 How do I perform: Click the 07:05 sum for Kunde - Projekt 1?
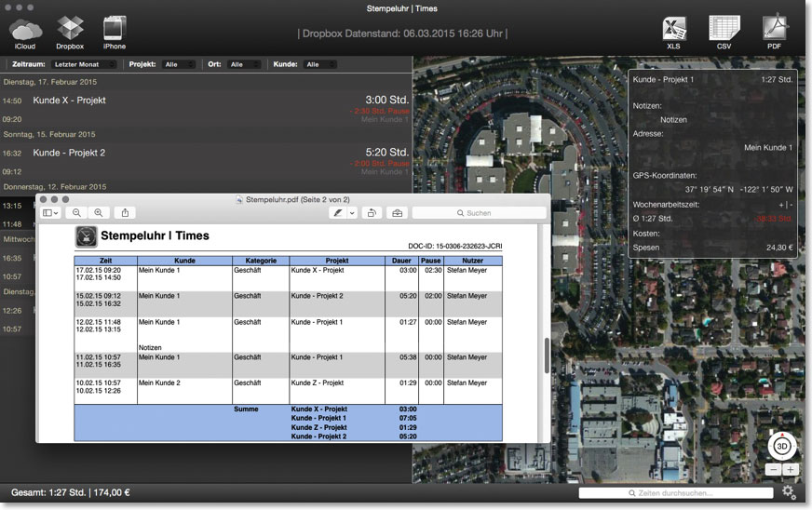pos(408,418)
